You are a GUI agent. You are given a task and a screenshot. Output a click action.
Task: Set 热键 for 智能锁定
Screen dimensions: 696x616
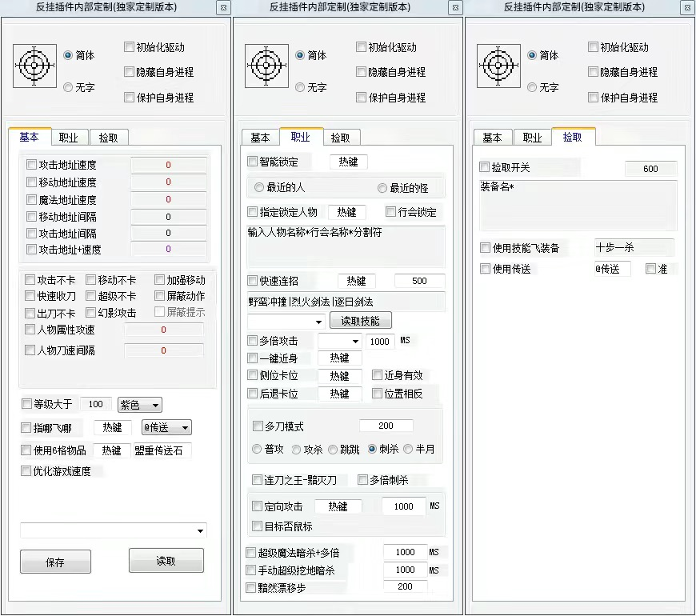coord(349,162)
